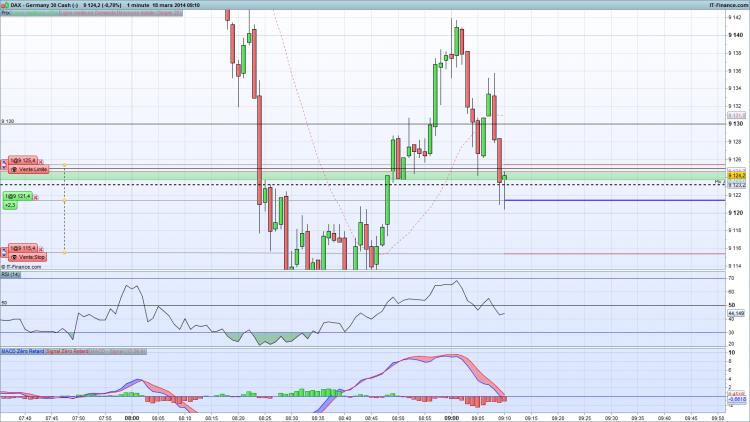The image size is (750, 422).
Task: Click the up/down arrows beside 1@9 115,4
Action: point(4,252)
